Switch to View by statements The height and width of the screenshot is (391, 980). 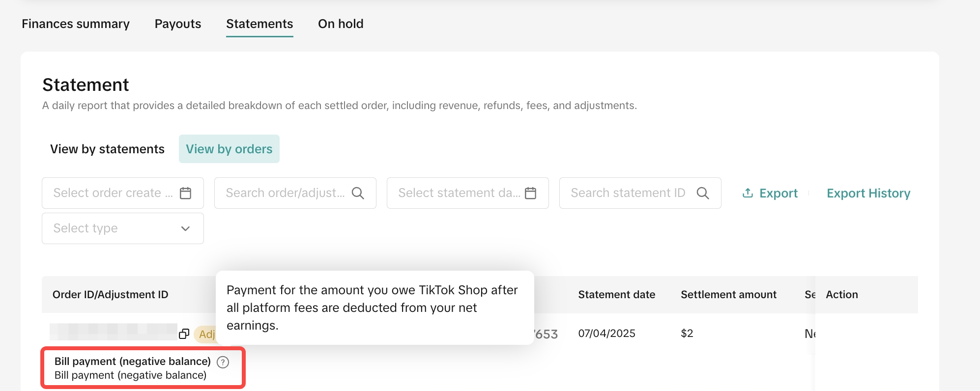tap(107, 149)
